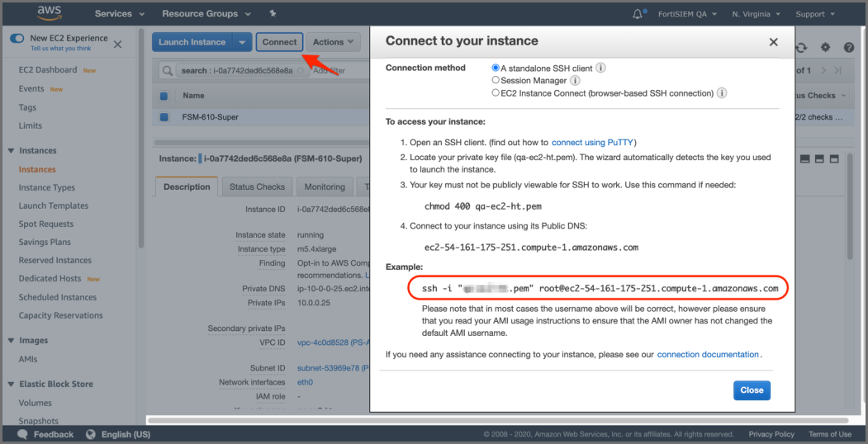Show info for Session Manager

tap(575, 81)
